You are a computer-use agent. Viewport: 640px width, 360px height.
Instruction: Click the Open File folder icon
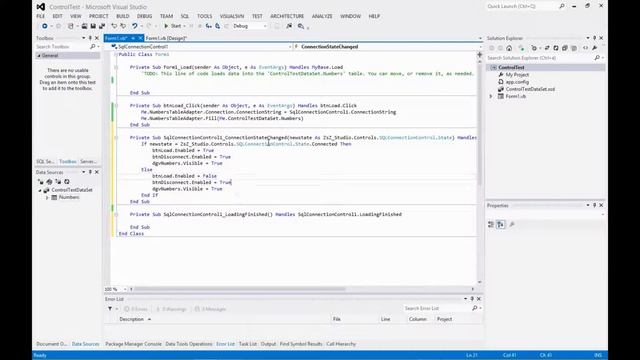coord(84,26)
